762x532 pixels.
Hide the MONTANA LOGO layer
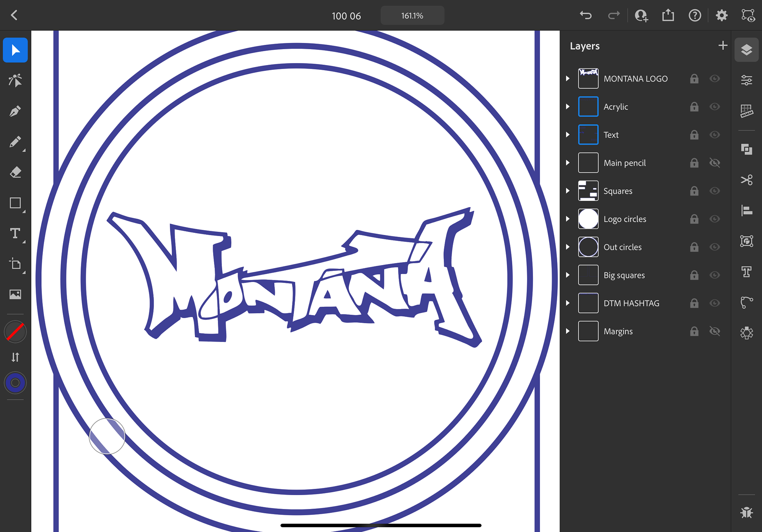pos(715,79)
